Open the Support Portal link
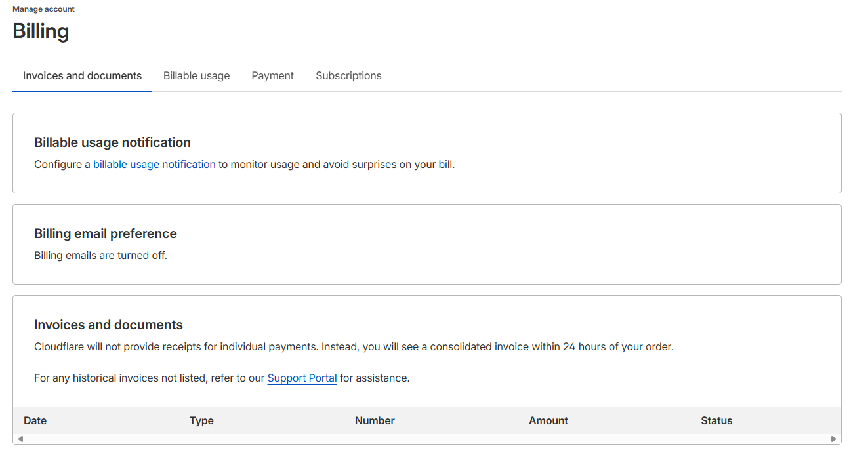 click(x=302, y=378)
